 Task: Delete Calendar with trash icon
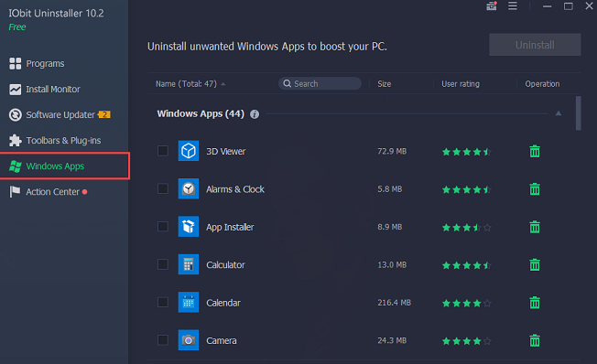[x=535, y=303]
